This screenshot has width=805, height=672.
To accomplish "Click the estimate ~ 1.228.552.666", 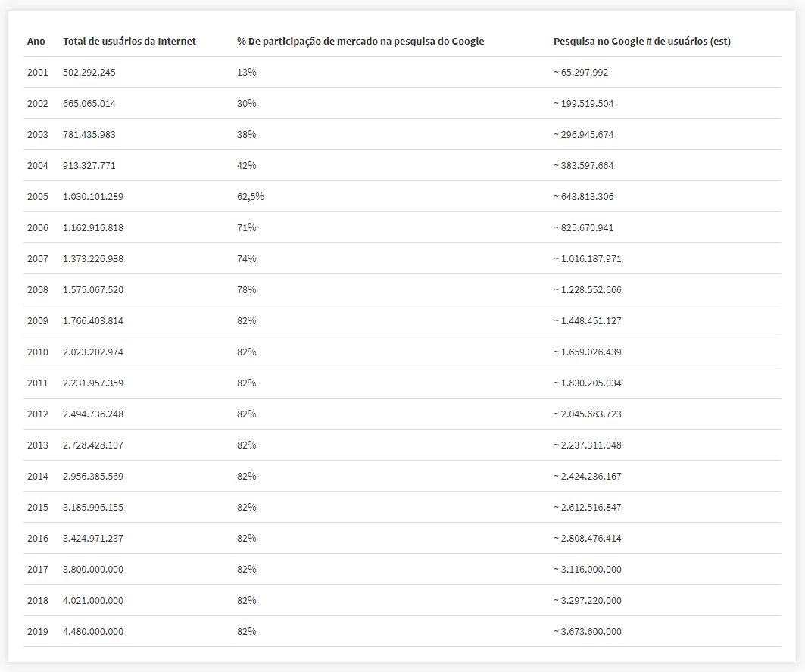I will [588, 290].
